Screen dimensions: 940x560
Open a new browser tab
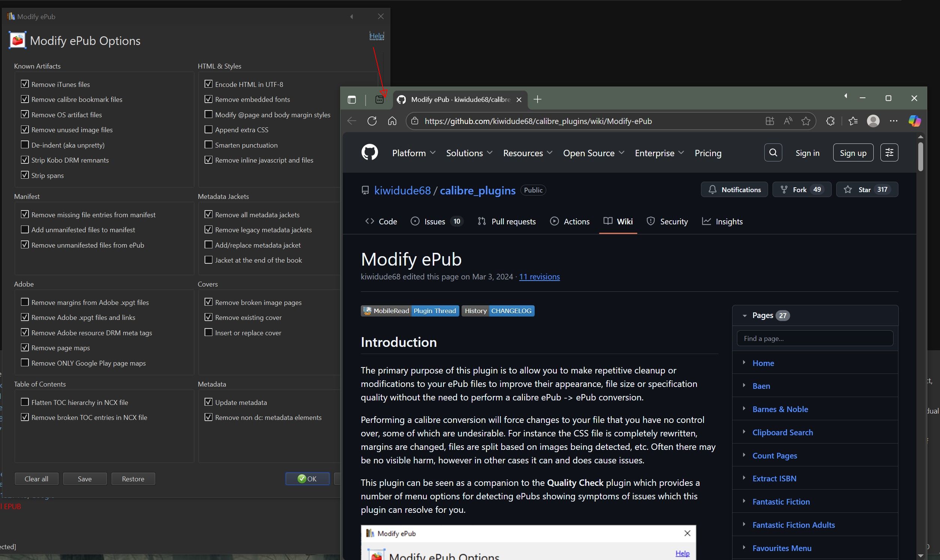[x=537, y=100]
